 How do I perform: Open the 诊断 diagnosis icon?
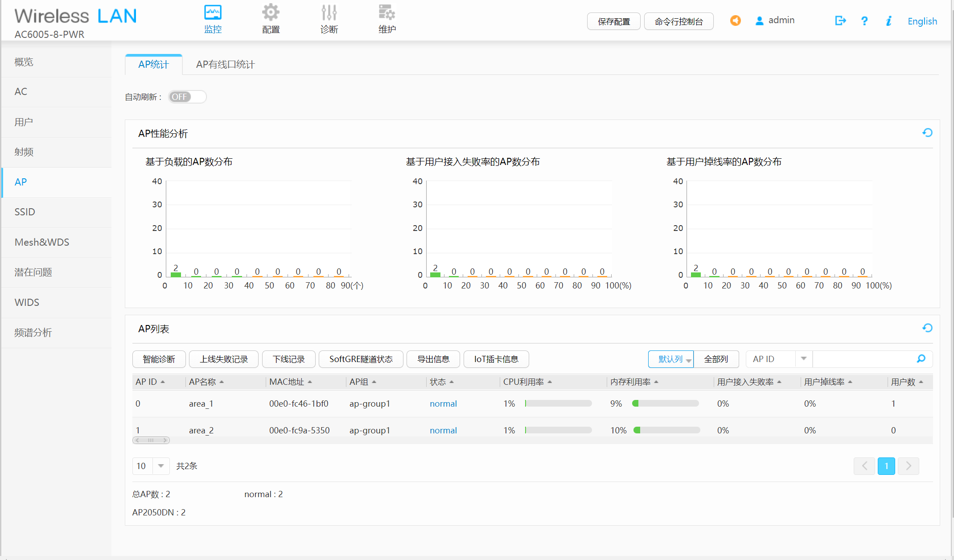(329, 13)
